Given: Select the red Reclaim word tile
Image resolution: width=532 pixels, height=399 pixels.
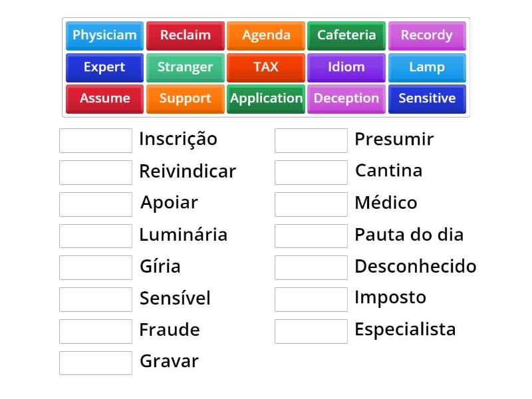Looking at the screenshot, I should (x=185, y=35).
